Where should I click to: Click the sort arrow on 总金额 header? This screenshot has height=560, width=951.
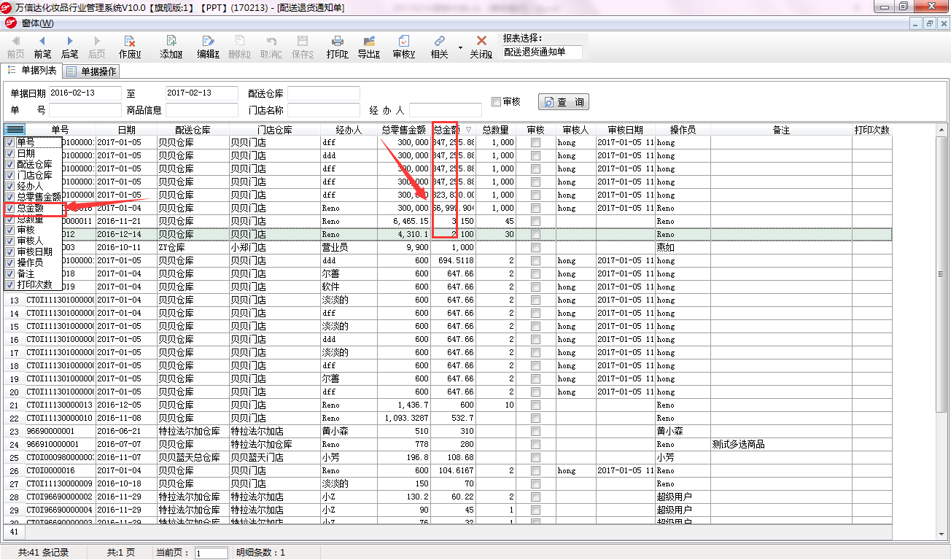click(469, 130)
